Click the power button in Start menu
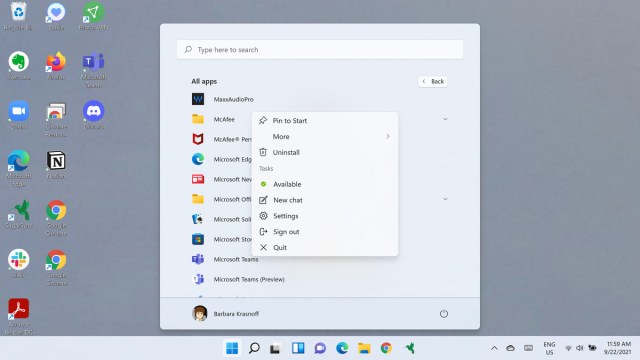640x360 pixels. pos(444,314)
